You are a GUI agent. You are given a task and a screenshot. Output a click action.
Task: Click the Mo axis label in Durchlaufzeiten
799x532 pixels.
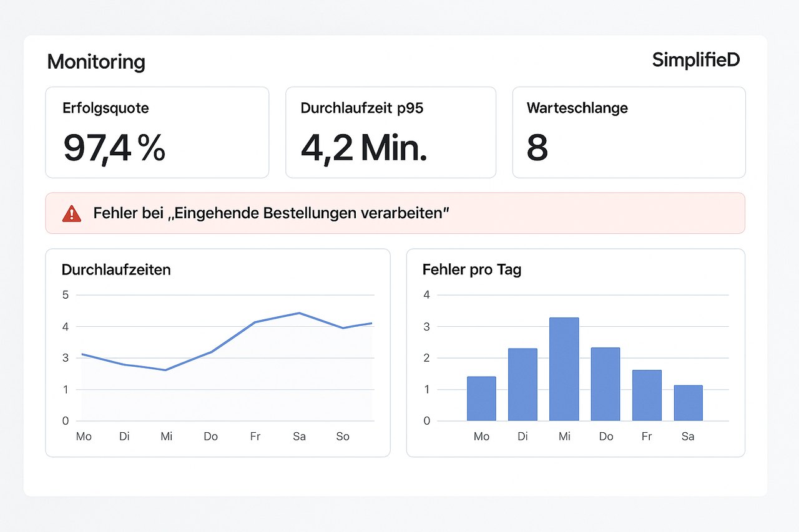84,437
